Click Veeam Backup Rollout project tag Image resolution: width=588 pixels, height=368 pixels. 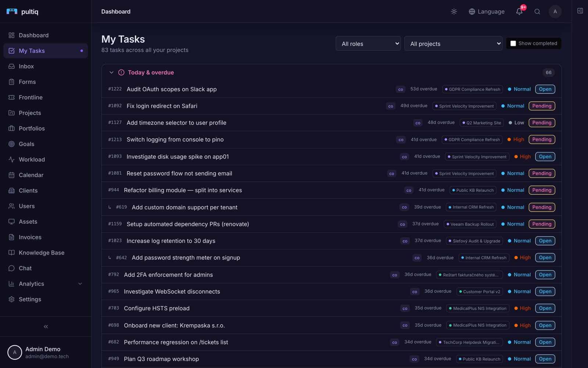[x=470, y=224]
